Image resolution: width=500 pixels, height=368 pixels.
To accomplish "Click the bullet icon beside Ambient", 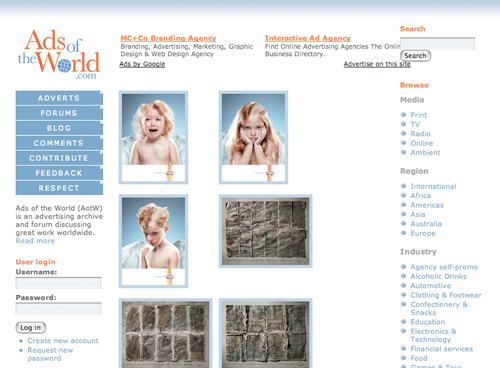I will [403, 152].
